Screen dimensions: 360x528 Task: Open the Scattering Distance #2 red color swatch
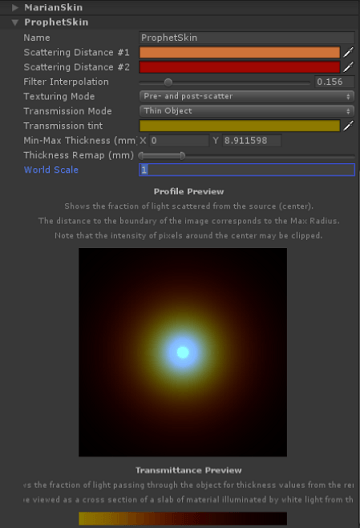pyautogui.click(x=239, y=67)
